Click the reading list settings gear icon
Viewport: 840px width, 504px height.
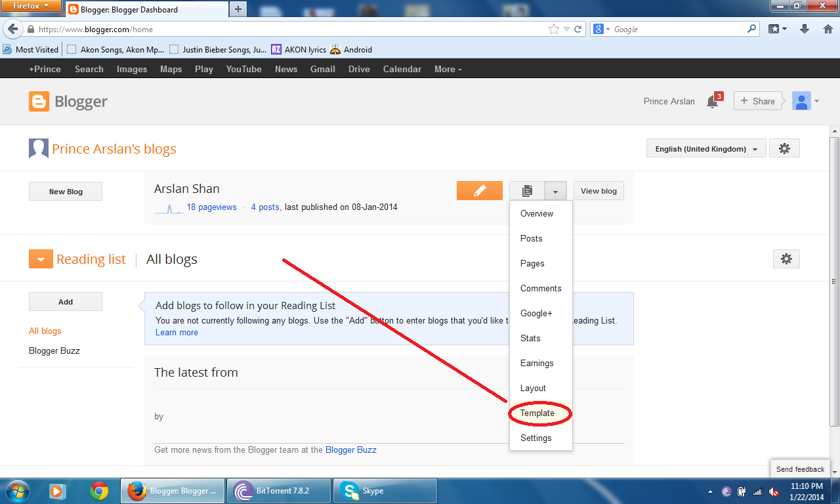pos(786,259)
